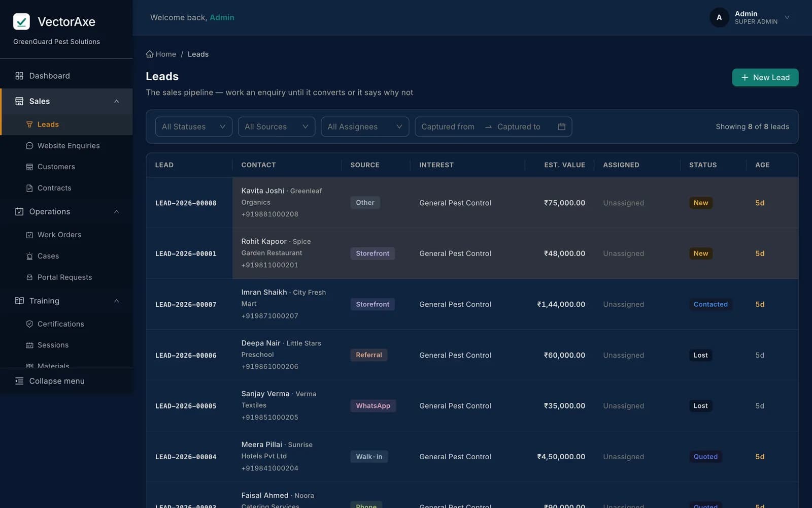
Task: Click the Leads funnel icon
Action: pyautogui.click(x=29, y=124)
